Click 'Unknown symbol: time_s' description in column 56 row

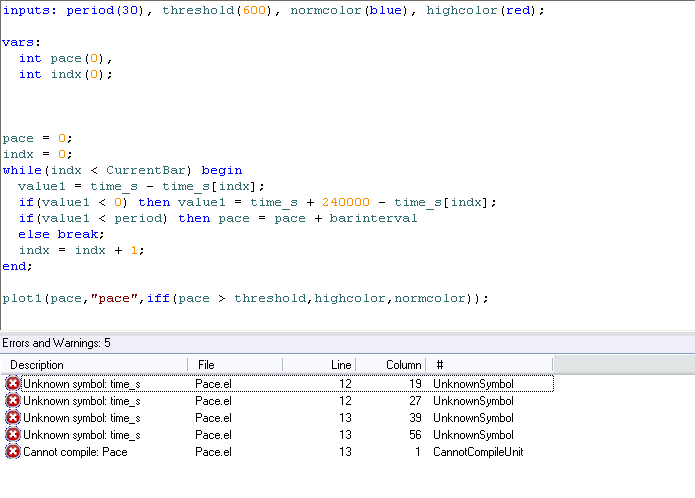point(82,435)
